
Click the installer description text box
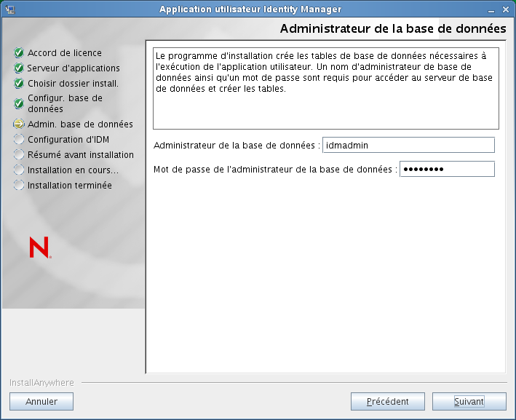(x=326, y=88)
